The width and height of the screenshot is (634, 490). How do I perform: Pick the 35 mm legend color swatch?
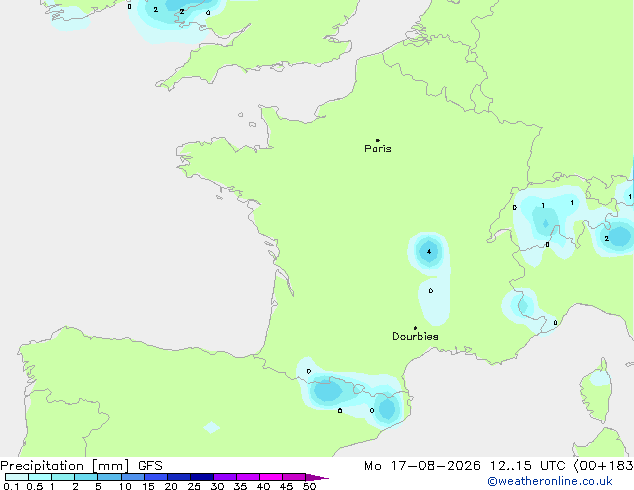pos(247,477)
